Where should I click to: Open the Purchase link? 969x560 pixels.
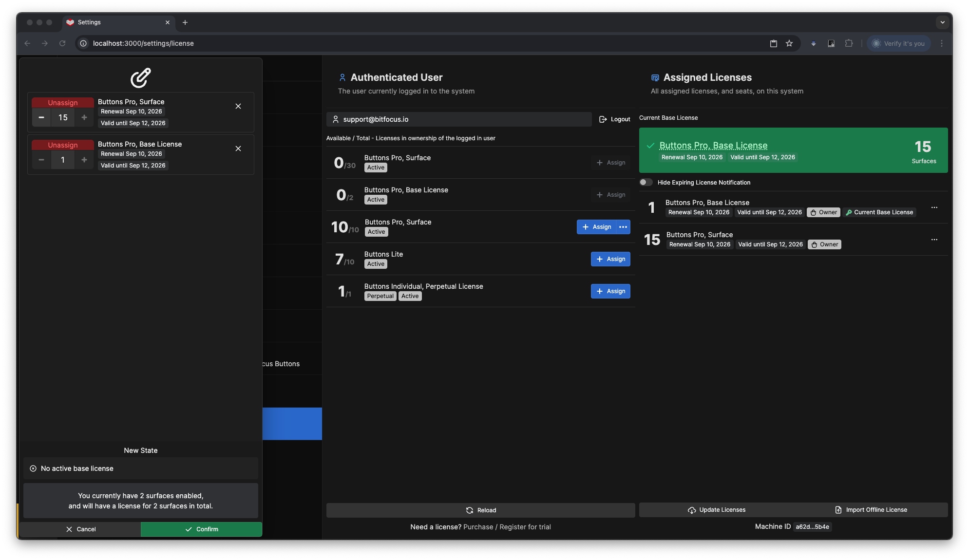click(478, 527)
